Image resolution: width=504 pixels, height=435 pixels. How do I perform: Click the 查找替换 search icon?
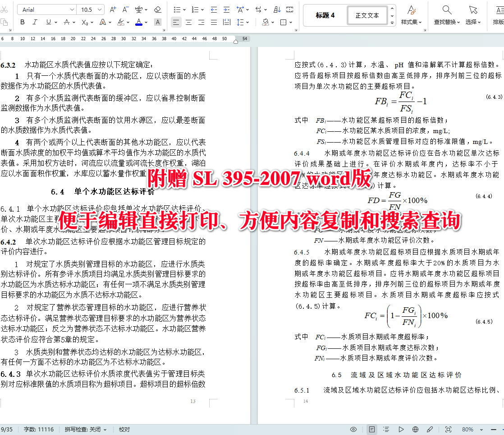[446, 9]
